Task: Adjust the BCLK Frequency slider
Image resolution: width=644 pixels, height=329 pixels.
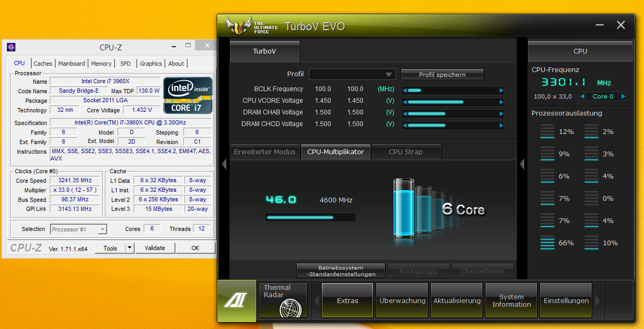Action: [453, 91]
